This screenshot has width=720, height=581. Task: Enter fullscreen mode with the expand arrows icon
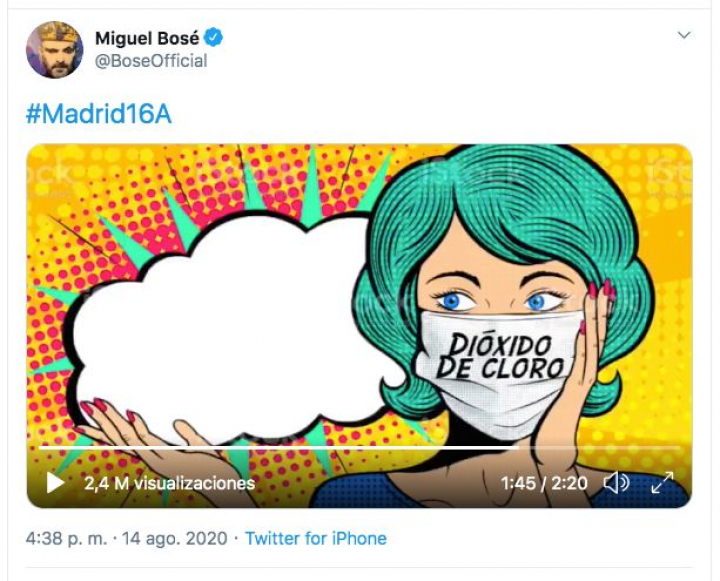pos(662,483)
